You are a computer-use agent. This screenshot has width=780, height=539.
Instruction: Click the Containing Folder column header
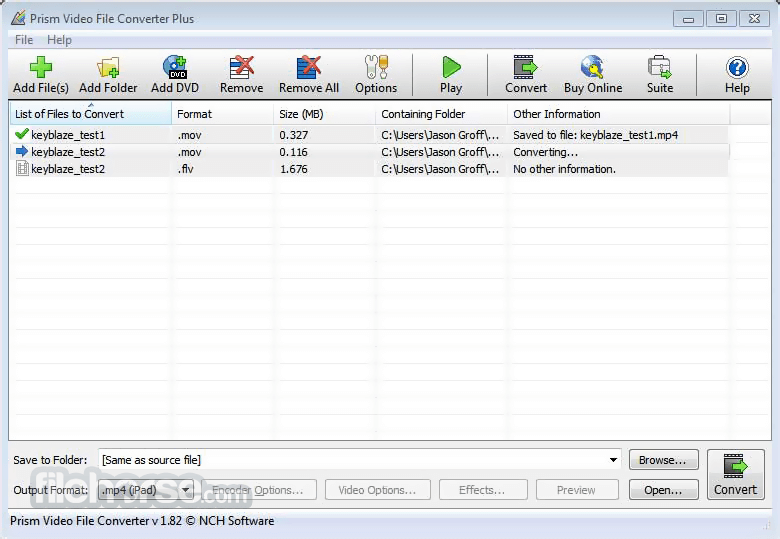pyautogui.click(x=441, y=114)
